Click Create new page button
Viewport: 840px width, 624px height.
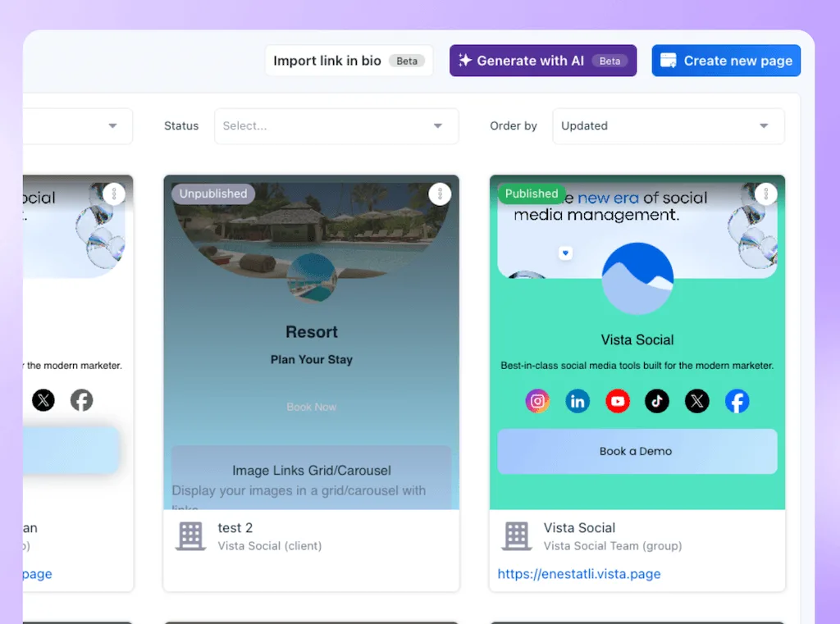click(x=726, y=61)
